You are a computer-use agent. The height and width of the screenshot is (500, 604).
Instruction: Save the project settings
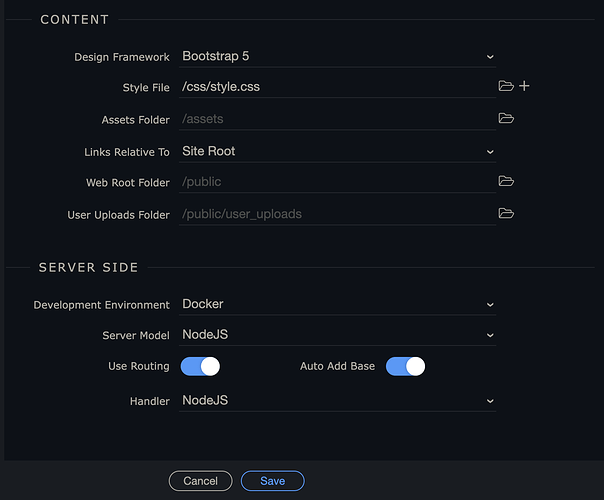pos(273,481)
